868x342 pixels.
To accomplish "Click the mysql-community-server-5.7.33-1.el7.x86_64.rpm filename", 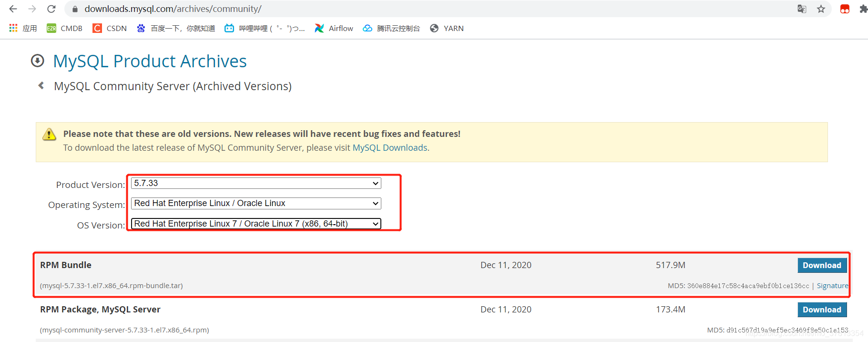I will click(124, 330).
